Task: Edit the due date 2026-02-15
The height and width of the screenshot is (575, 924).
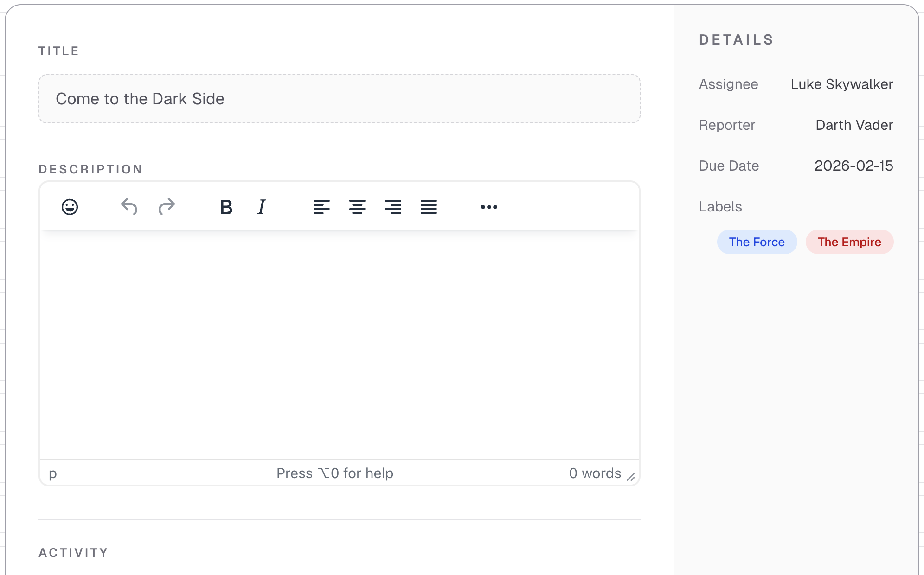Action: 854,166
